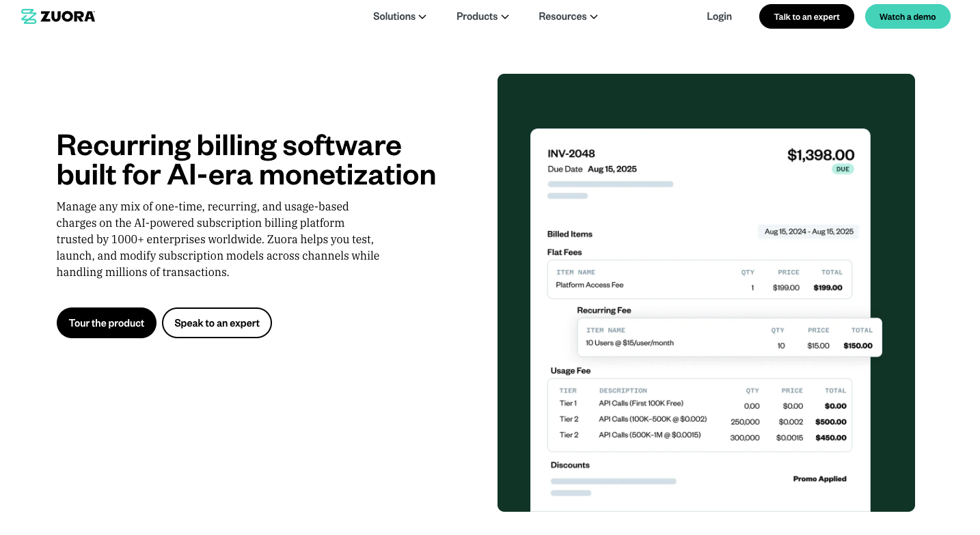Click the $15.00 price value

pyautogui.click(x=818, y=346)
